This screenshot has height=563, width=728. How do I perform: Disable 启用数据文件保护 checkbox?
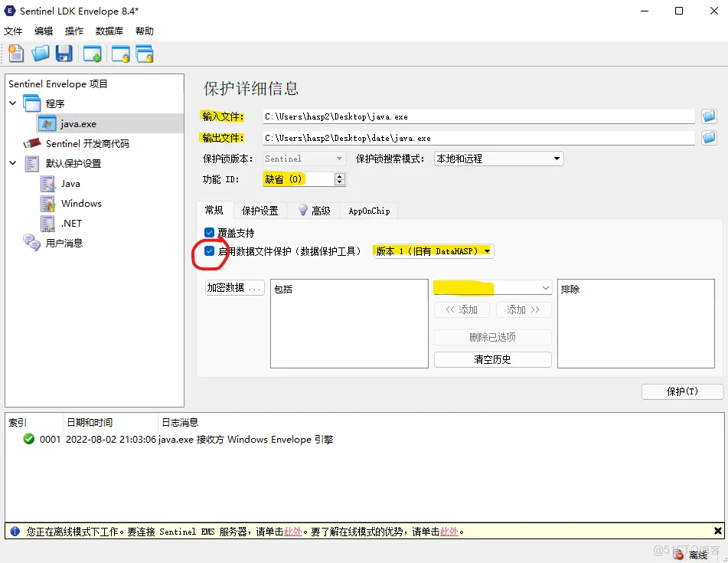pyautogui.click(x=210, y=250)
